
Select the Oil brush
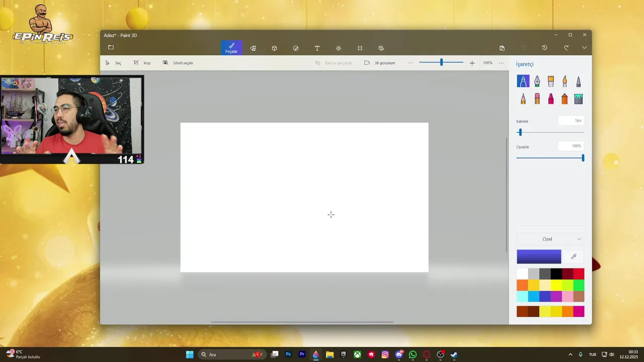click(x=551, y=81)
